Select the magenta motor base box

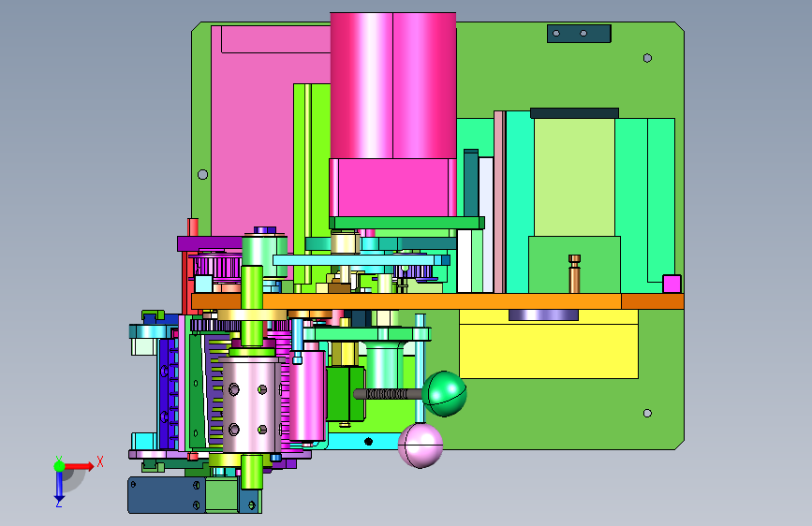tap(393, 187)
